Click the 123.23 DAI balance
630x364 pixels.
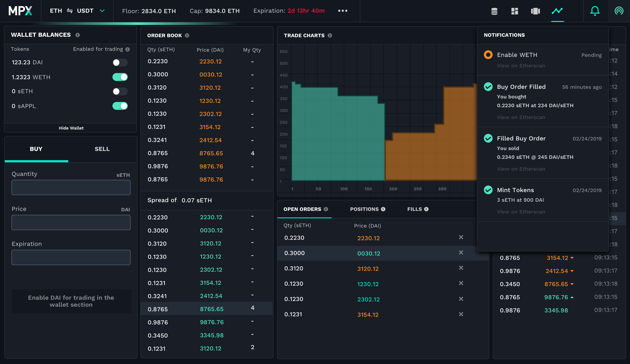27,63
